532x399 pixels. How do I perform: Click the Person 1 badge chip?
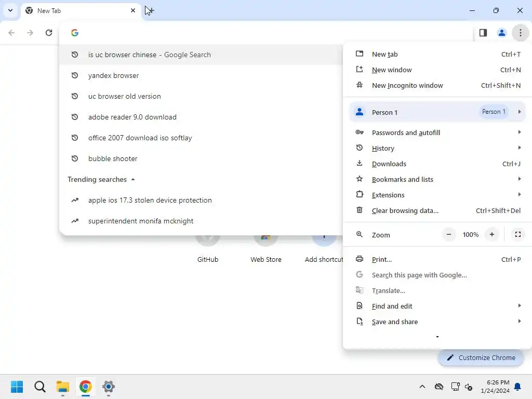(x=494, y=112)
